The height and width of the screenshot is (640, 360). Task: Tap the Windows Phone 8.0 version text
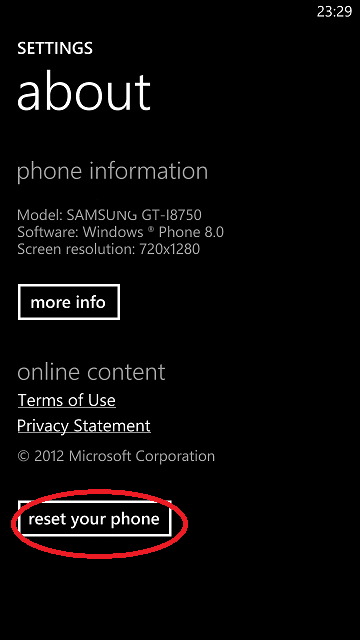153,232
